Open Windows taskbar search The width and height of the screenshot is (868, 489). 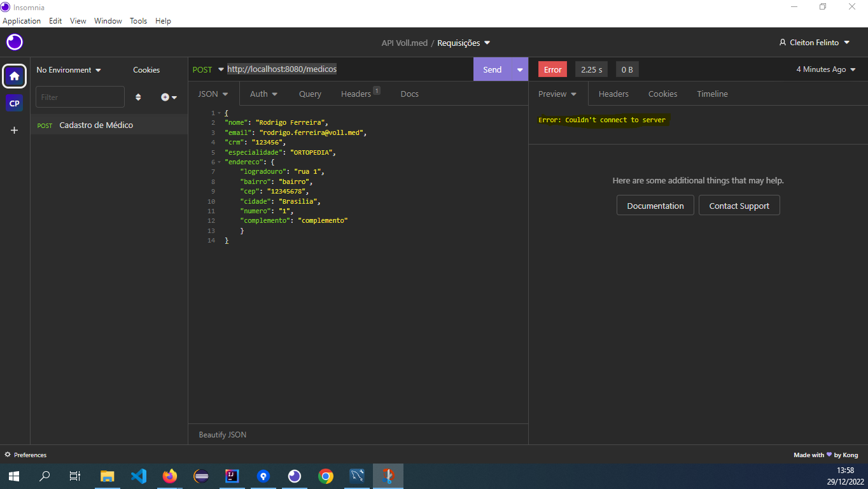click(x=45, y=476)
